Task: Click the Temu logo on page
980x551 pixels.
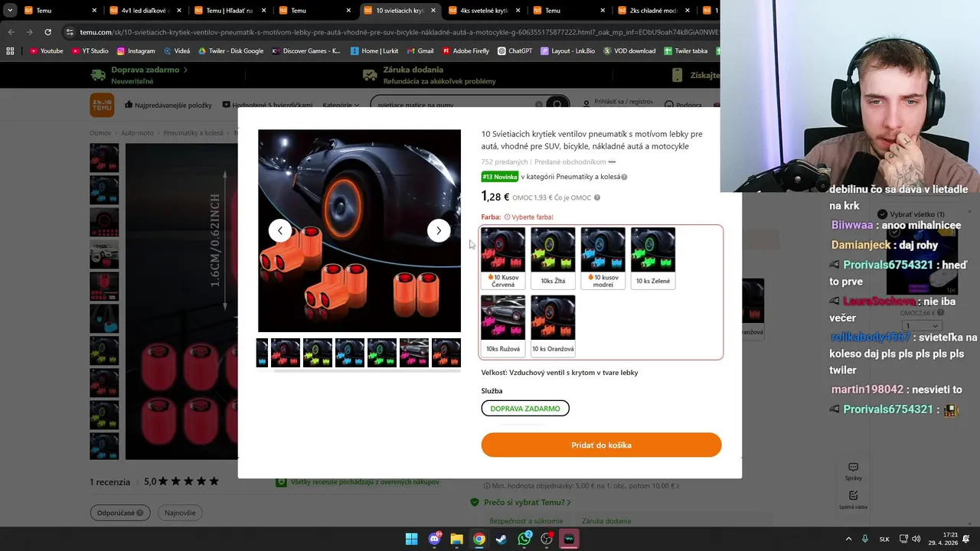Action: [102, 105]
